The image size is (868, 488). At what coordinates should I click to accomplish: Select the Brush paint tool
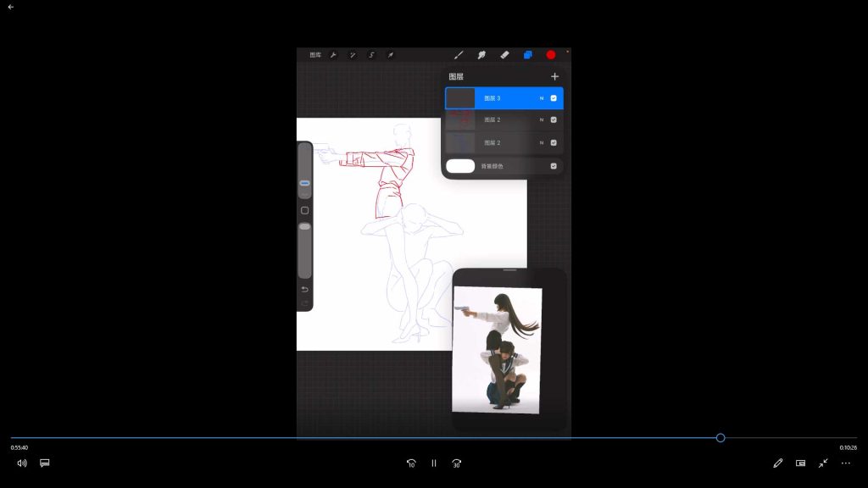pyautogui.click(x=459, y=55)
